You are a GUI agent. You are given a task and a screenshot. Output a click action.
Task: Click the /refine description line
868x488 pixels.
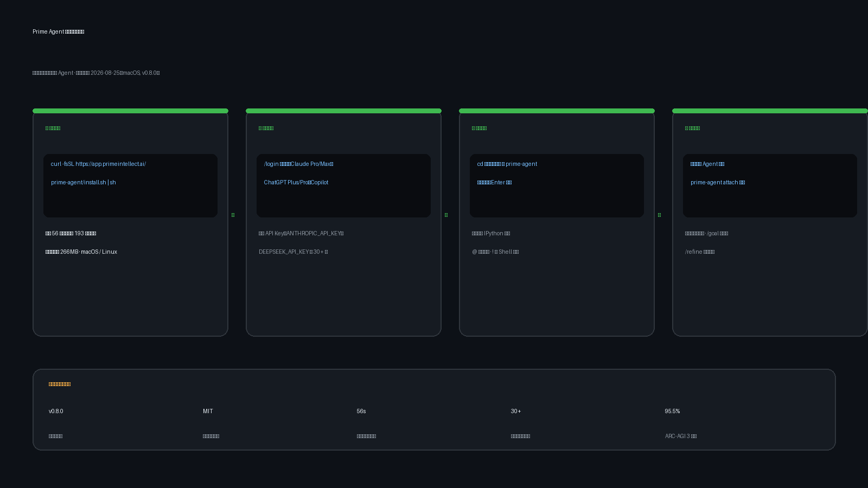[x=700, y=252]
